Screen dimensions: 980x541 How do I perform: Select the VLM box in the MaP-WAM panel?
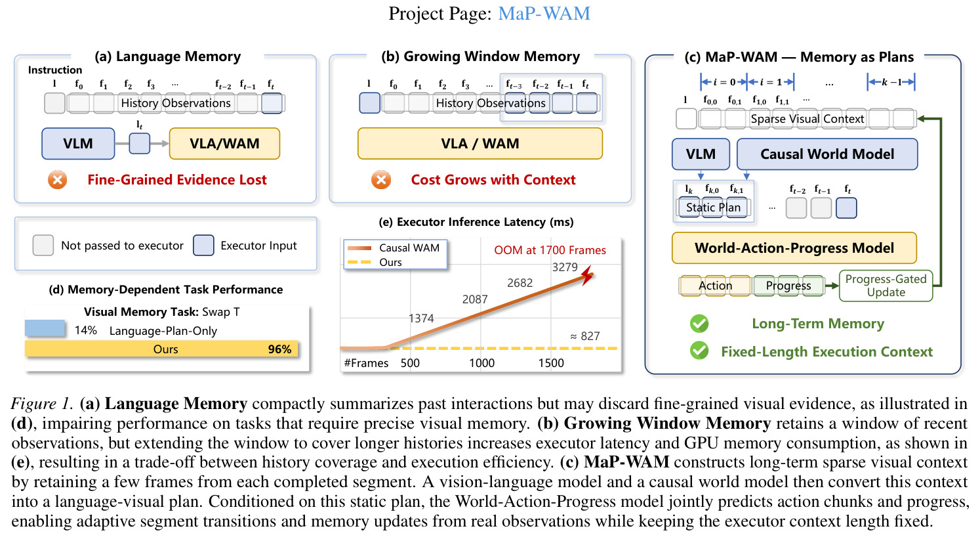coord(701,154)
